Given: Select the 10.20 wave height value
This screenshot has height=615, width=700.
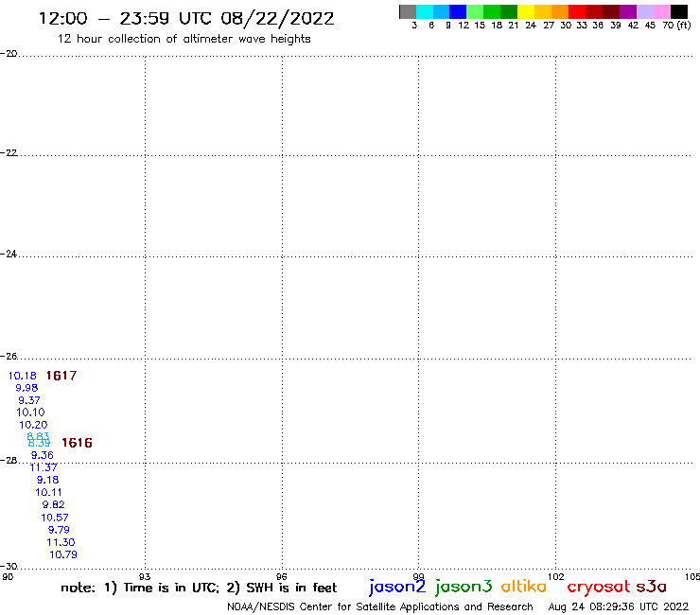Looking at the screenshot, I should pyautogui.click(x=33, y=425).
